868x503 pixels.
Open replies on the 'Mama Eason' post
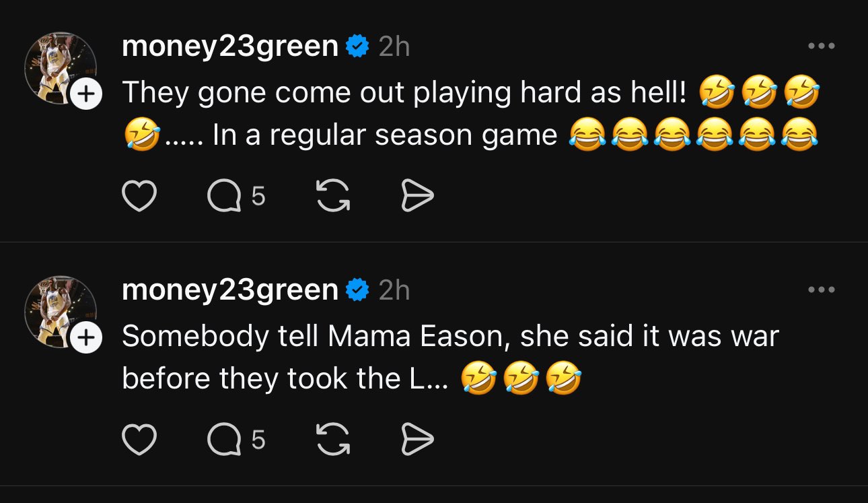236,440
